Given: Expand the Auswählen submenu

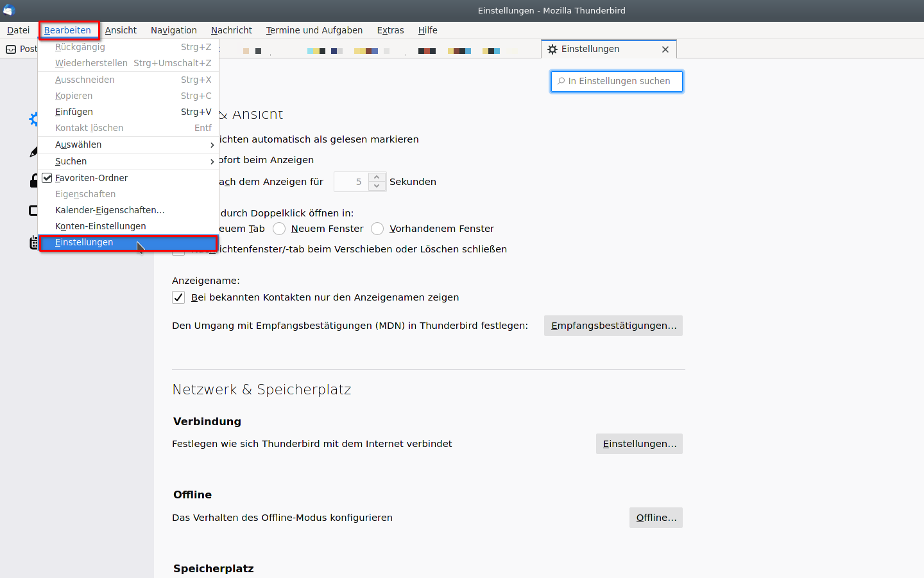Looking at the screenshot, I should (128, 144).
